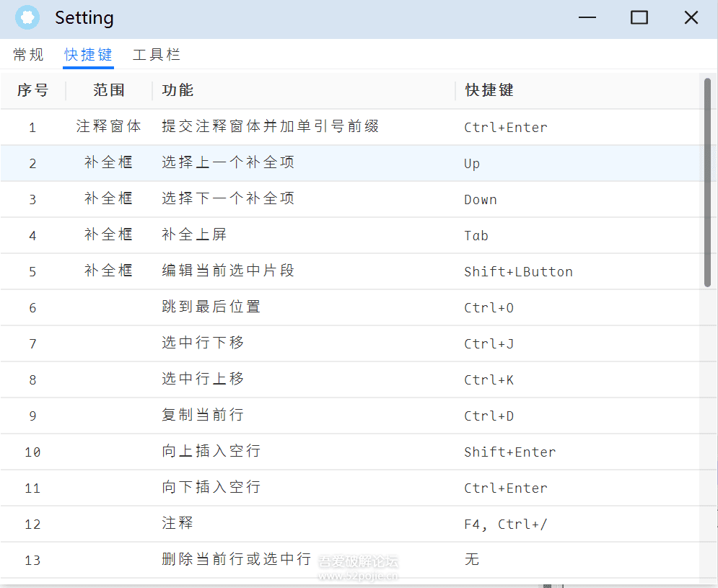This screenshot has height=588, width=718.
Task: Click the 功能 column header
Action: click(178, 90)
